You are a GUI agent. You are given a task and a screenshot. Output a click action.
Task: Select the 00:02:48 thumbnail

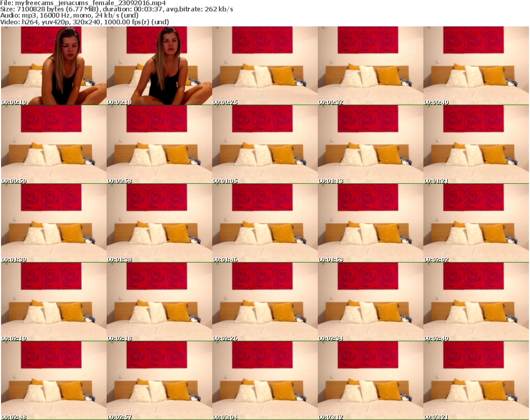(54, 381)
